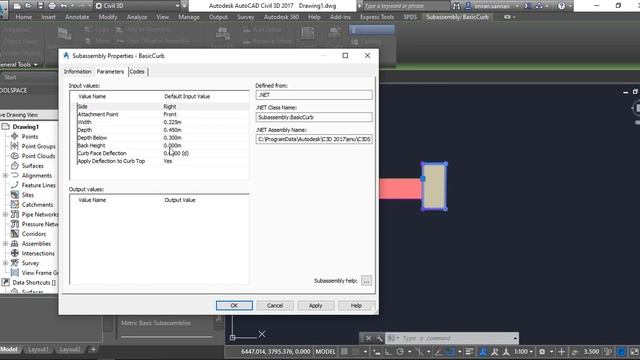Select the Side row in Input values

tap(163, 107)
